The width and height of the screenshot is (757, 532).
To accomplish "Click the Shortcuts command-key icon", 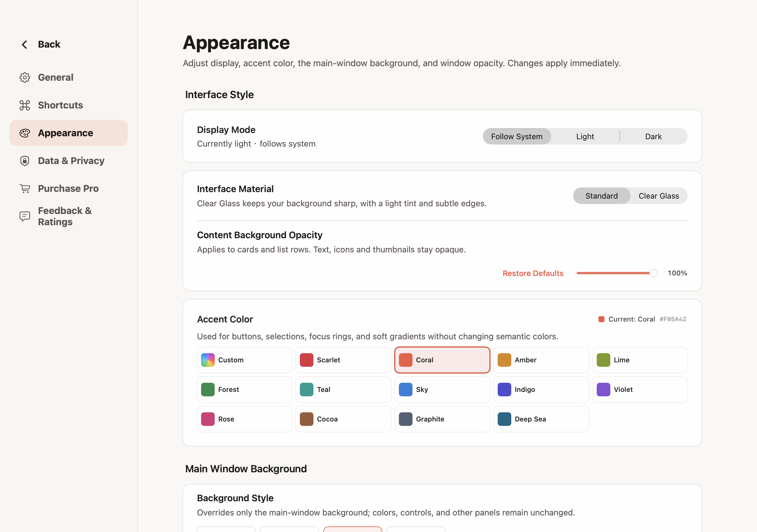I will (25, 105).
